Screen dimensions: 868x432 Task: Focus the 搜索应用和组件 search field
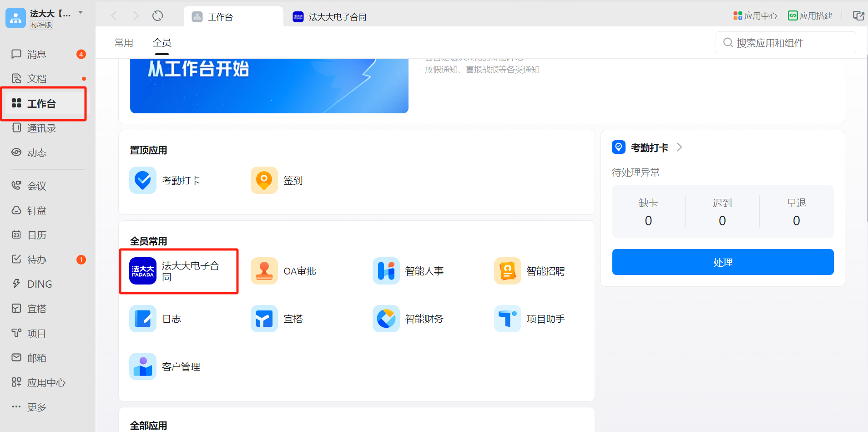pos(786,43)
